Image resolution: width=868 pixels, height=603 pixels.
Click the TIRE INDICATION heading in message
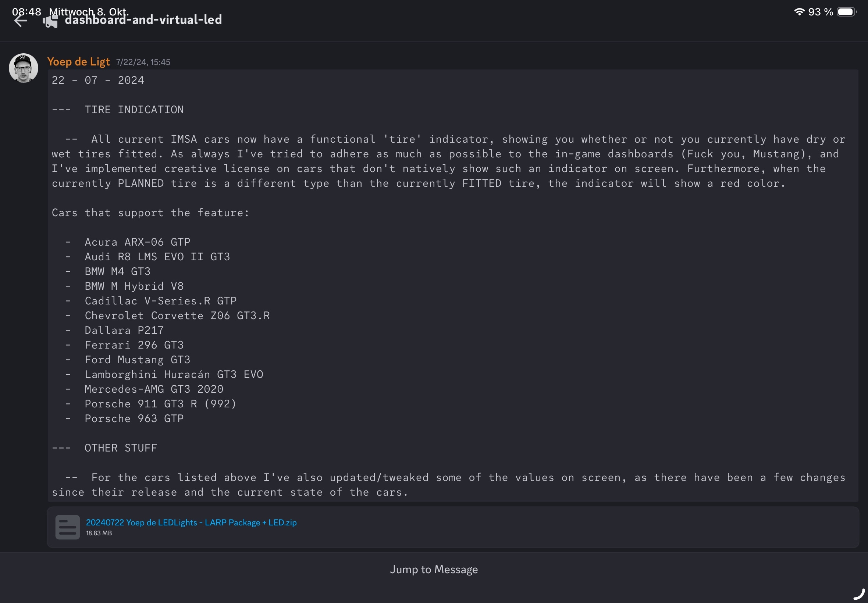[134, 110]
